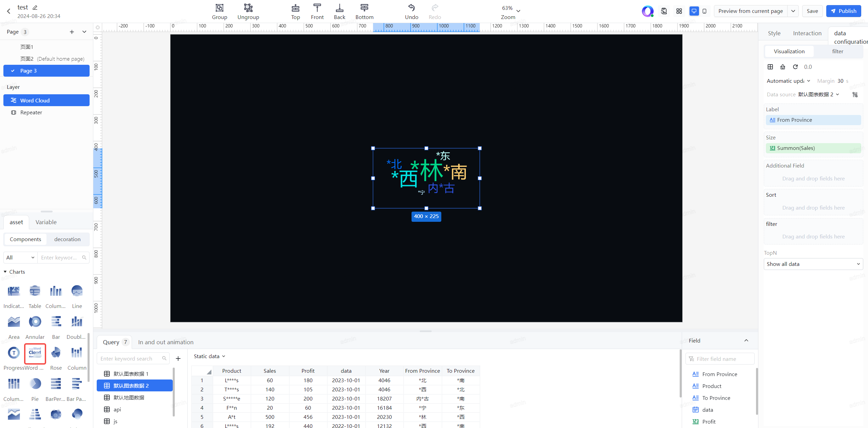Click the To Province field in Field list
The height and width of the screenshot is (428, 868).
pos(716,398)
